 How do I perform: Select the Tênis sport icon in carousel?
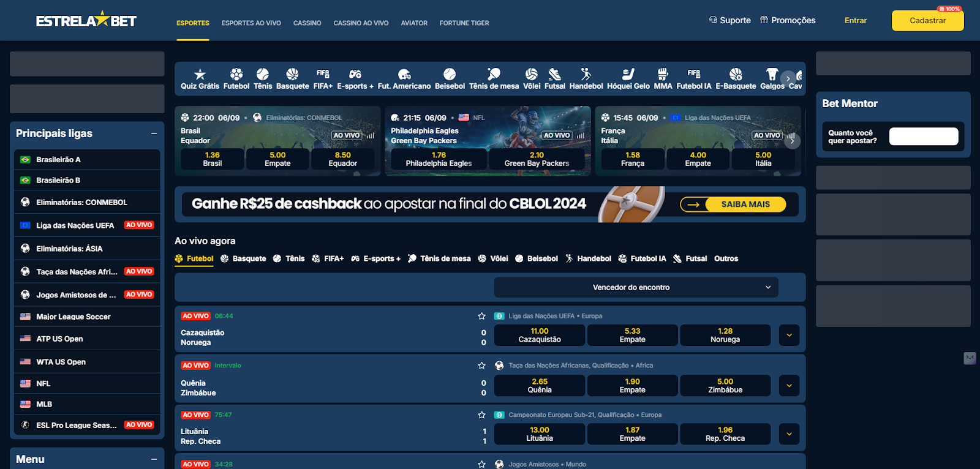tap(263, 74)
